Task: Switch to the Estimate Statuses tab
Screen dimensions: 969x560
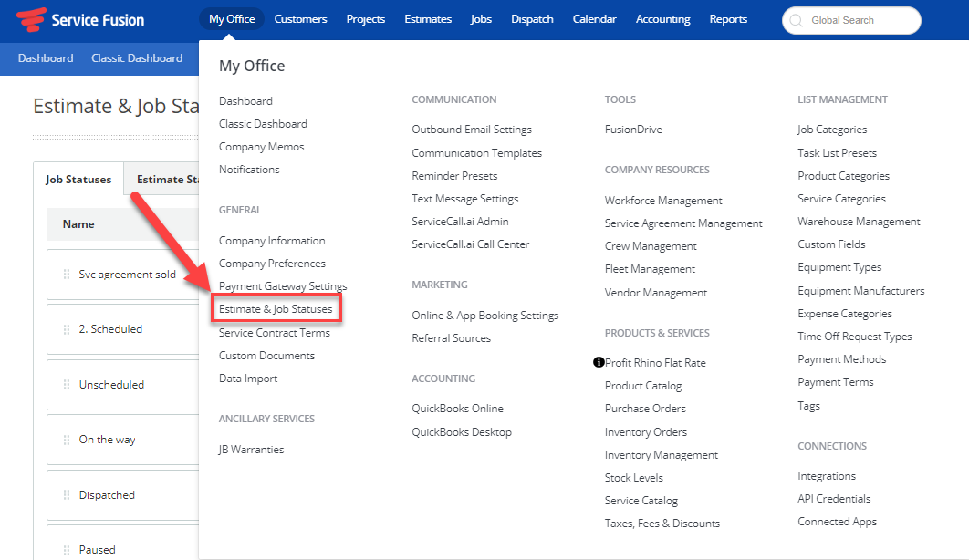Action: pyautogui.click(x=161, y=179)
